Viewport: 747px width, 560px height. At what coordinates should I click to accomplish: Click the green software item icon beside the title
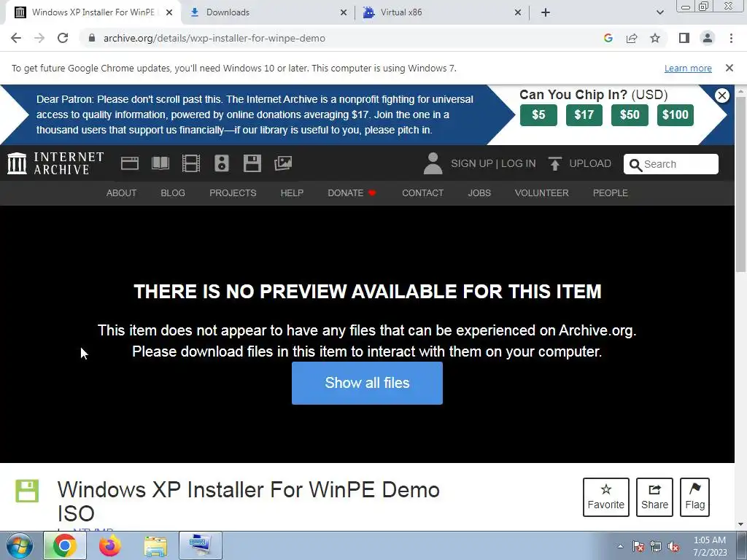(x=27, y=491)
